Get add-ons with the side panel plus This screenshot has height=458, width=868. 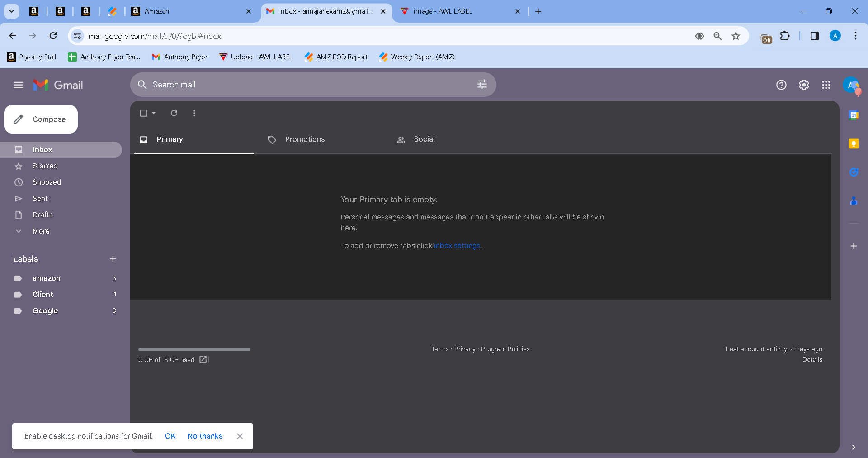854,246
